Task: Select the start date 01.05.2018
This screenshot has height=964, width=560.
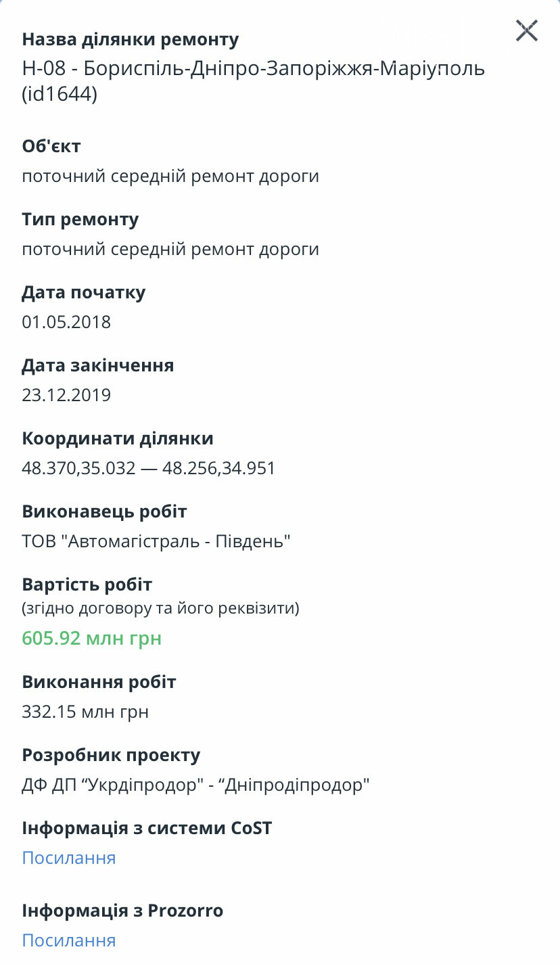Action: point(66,322)
